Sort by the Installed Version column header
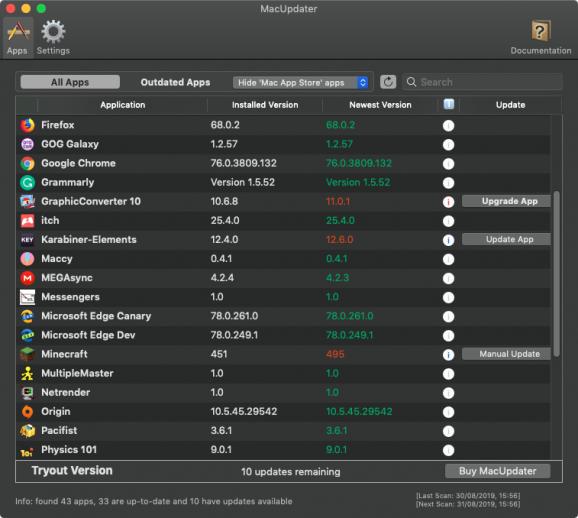Viewport: 578px width, 518px height. pos(265,105)
